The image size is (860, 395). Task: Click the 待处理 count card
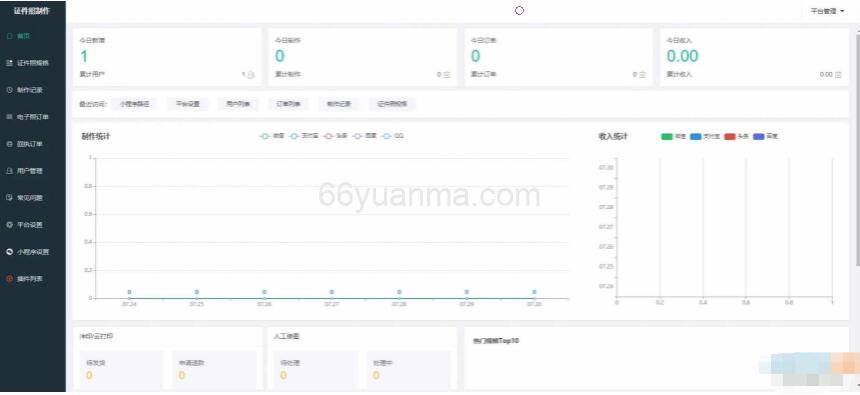(315, 370)
